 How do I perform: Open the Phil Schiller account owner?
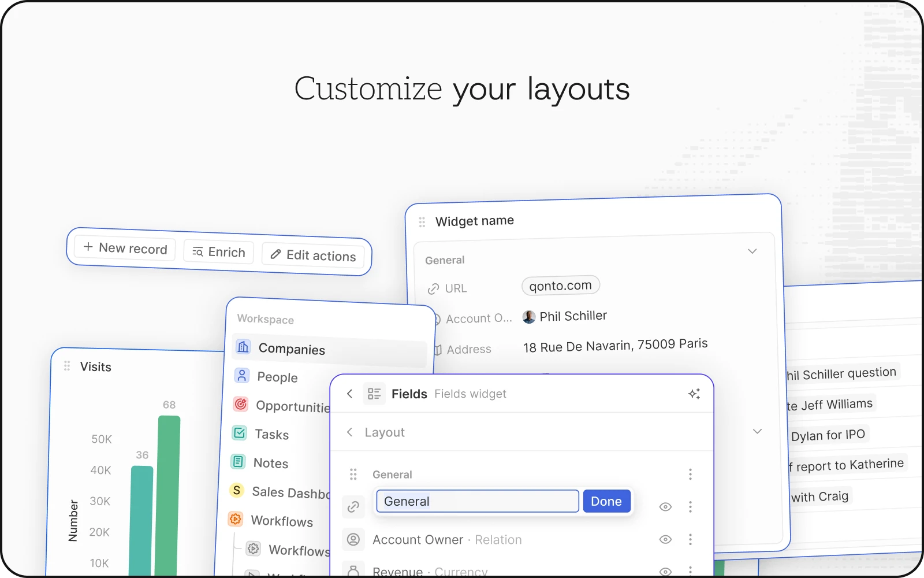565,316
